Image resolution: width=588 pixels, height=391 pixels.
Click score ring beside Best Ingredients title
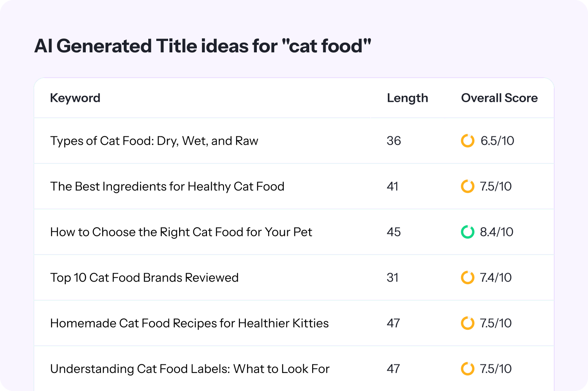pos(468,186)
